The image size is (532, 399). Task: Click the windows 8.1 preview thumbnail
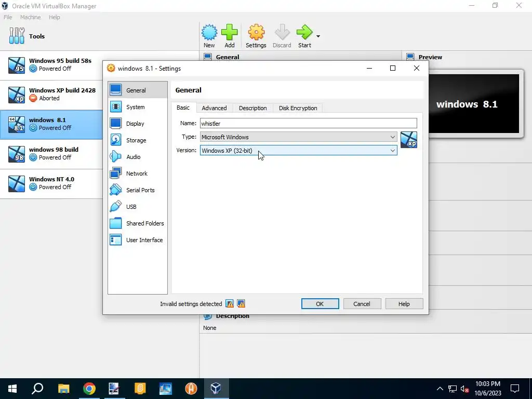[474, 103]
